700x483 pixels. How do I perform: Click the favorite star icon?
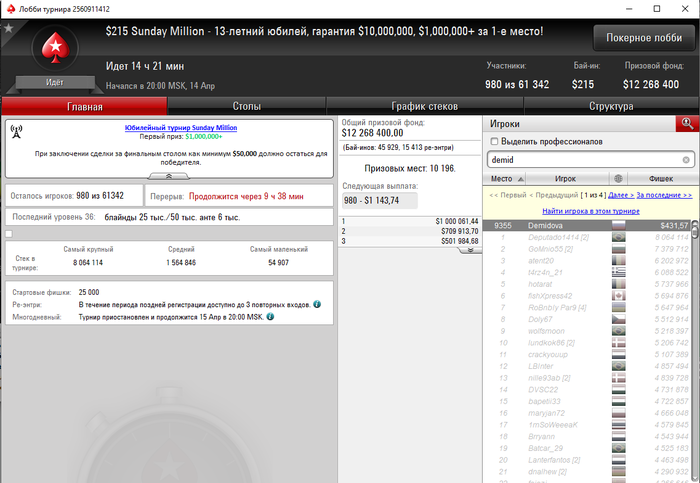point(8,29)
